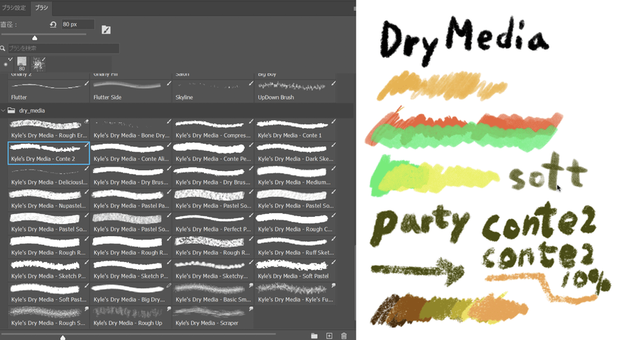Adjust the thumbnail size slider at panel bottom

[63, 337]
